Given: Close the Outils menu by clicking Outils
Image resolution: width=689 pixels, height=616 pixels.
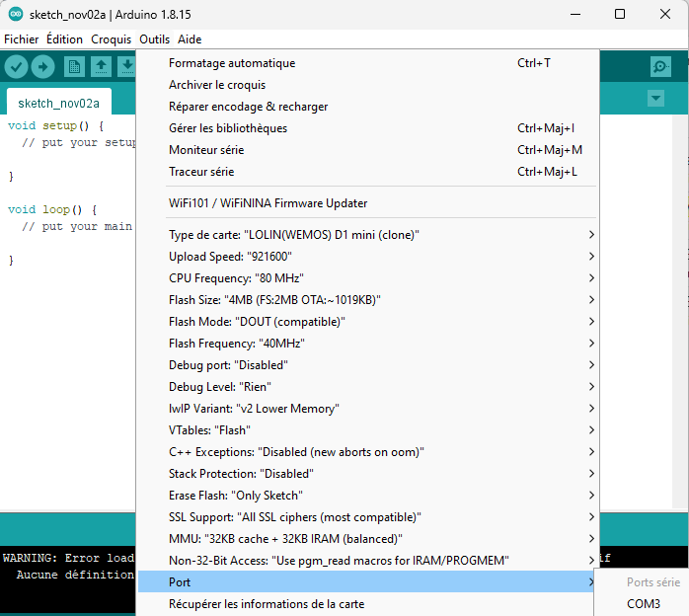Looking at the screenshot, I should pos(154,39).
